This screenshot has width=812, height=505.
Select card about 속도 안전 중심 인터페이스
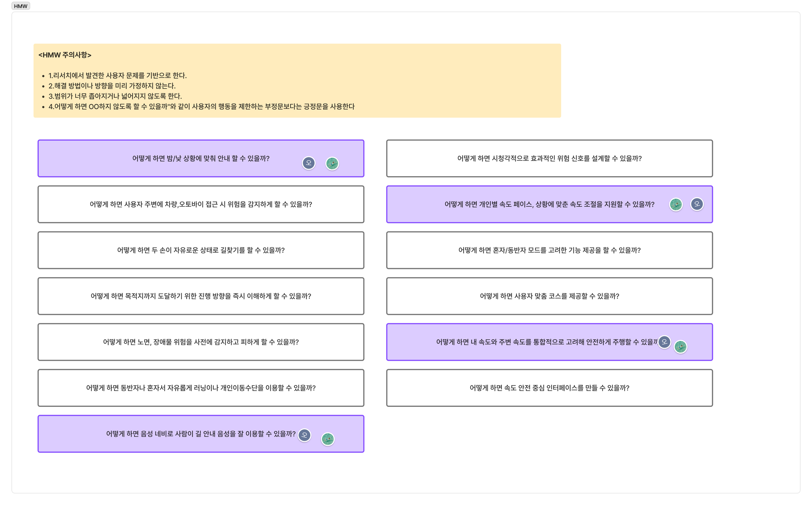[x=549, y=388]
